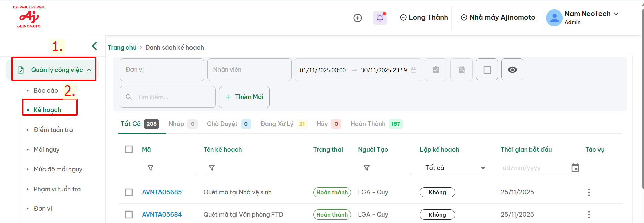Collapse the sidebar with left chevron

(x=94, y=46)
